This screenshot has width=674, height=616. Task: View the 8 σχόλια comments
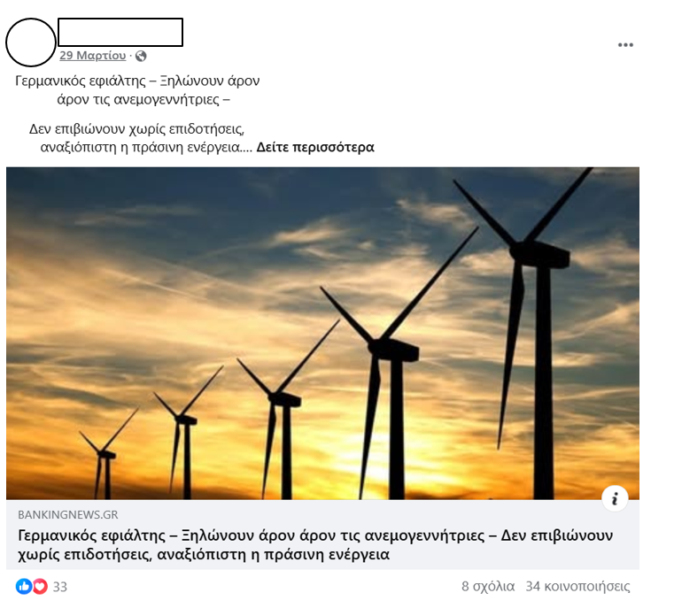[x=488, y=587]
